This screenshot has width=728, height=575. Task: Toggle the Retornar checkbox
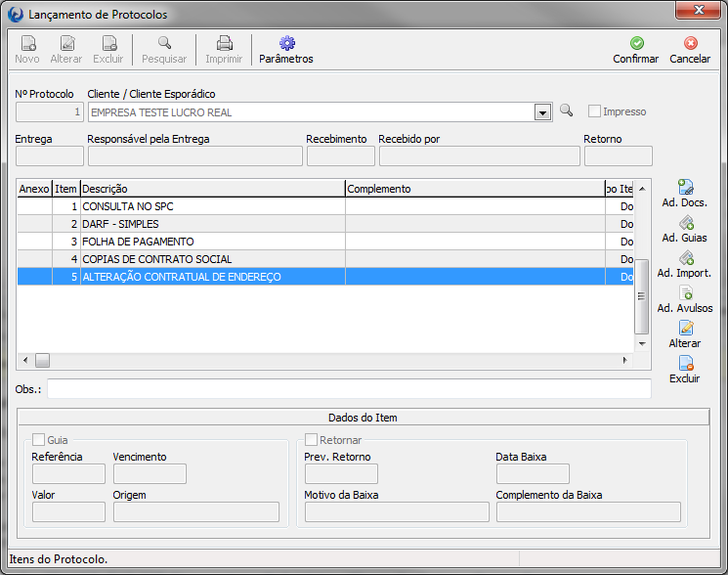pos(311,439)
